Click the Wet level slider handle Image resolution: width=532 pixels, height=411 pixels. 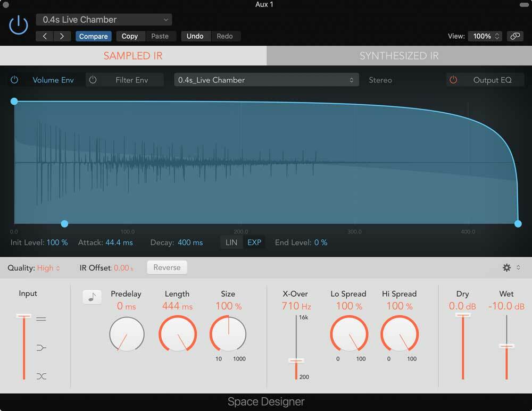pyautogui.click(x=506, y=346)
